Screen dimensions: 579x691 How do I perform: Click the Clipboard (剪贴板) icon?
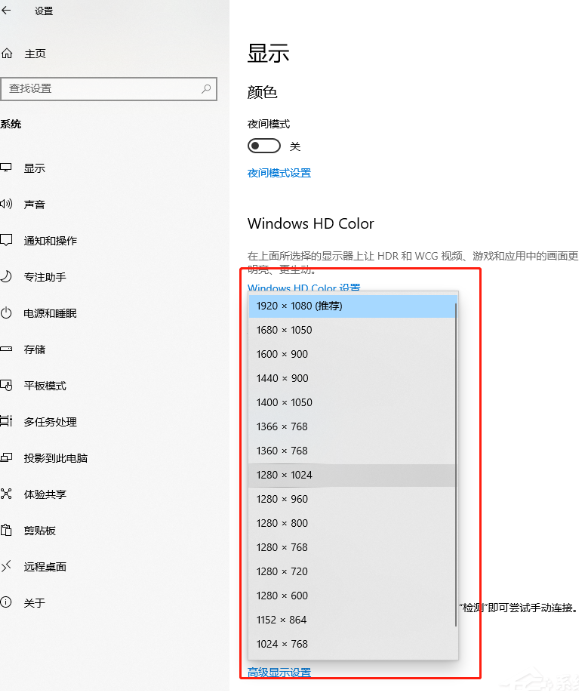point(6,530)
